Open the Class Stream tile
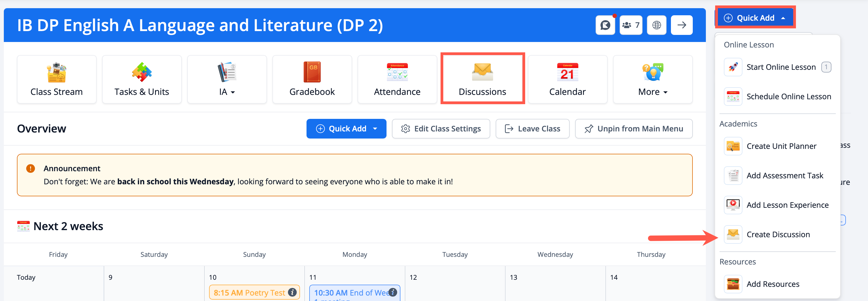The width and height of the screenshot is (868, 301). pyautogui.click(x=57, y=79)
